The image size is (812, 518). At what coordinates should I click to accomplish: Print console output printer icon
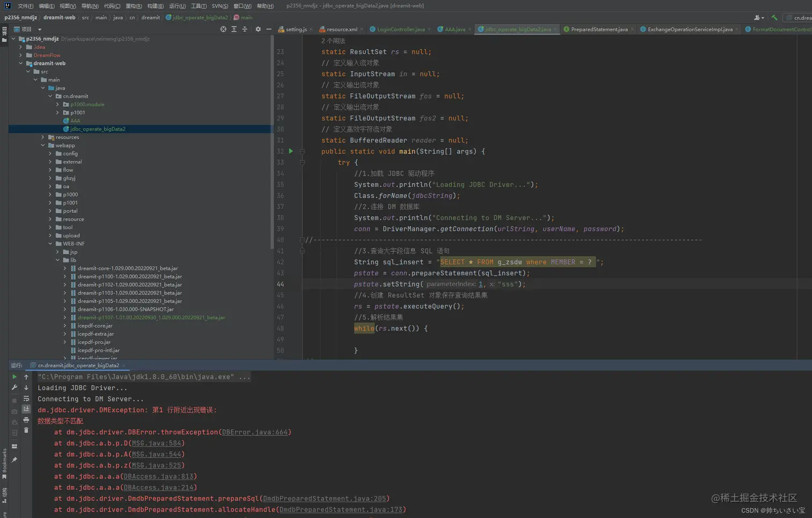pyautogui.click(x=26, y=420)
